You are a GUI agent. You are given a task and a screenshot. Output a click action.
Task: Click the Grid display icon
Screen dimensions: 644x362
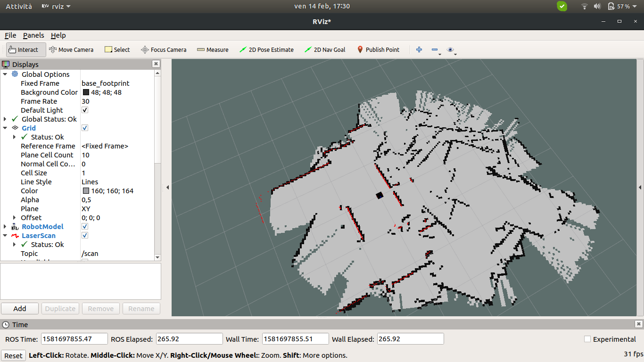[x=15, y=128]
